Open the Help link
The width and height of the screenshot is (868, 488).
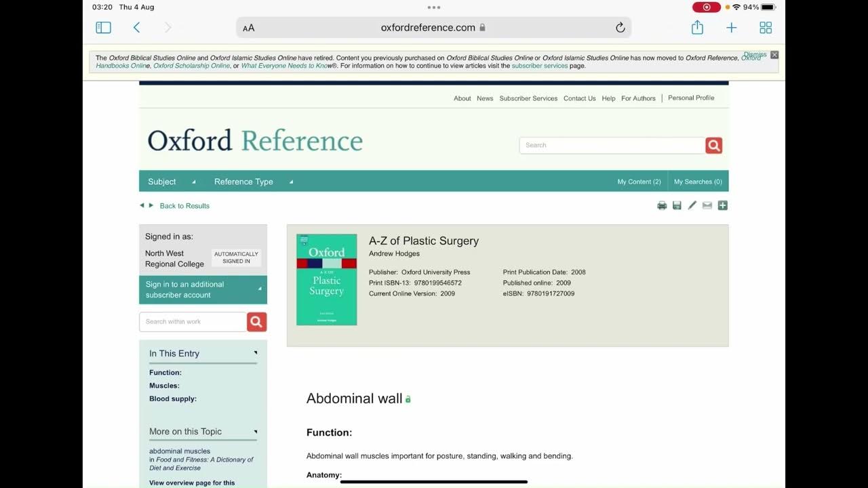(x=609, y=98)
